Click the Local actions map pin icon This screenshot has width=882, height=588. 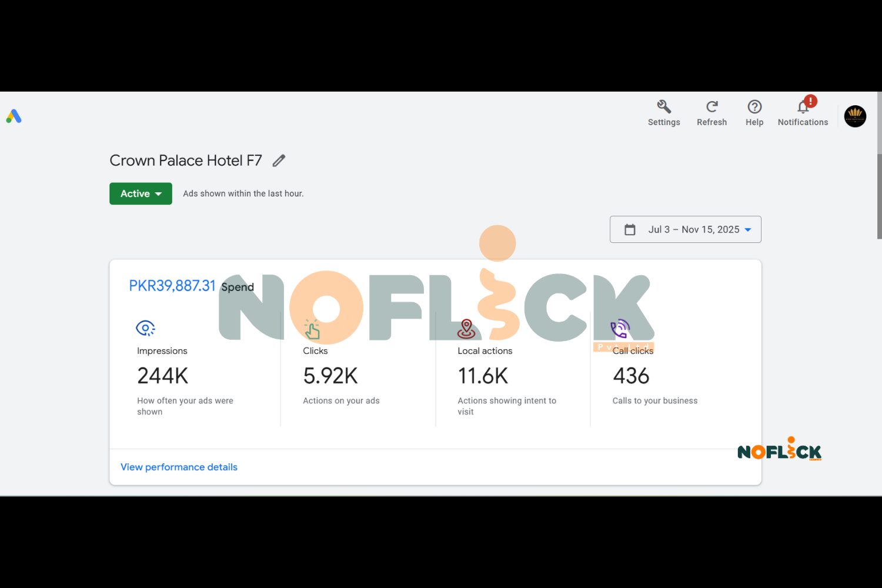[466, 329]
